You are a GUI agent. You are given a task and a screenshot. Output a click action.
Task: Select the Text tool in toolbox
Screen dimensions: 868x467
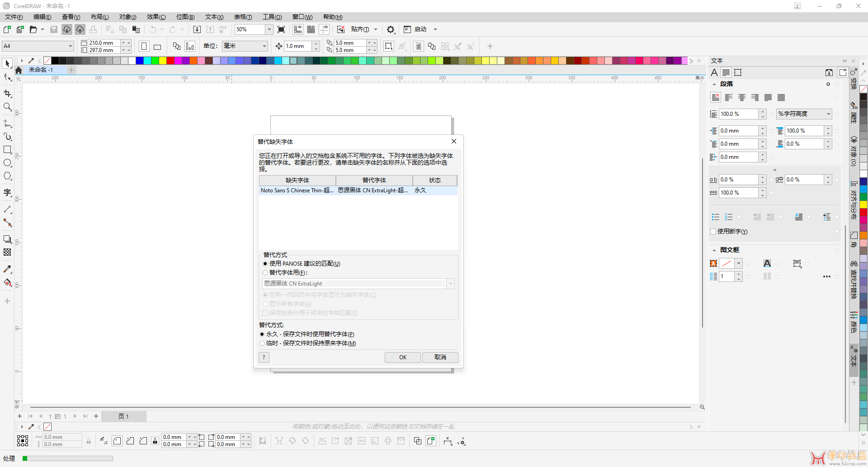7,193
